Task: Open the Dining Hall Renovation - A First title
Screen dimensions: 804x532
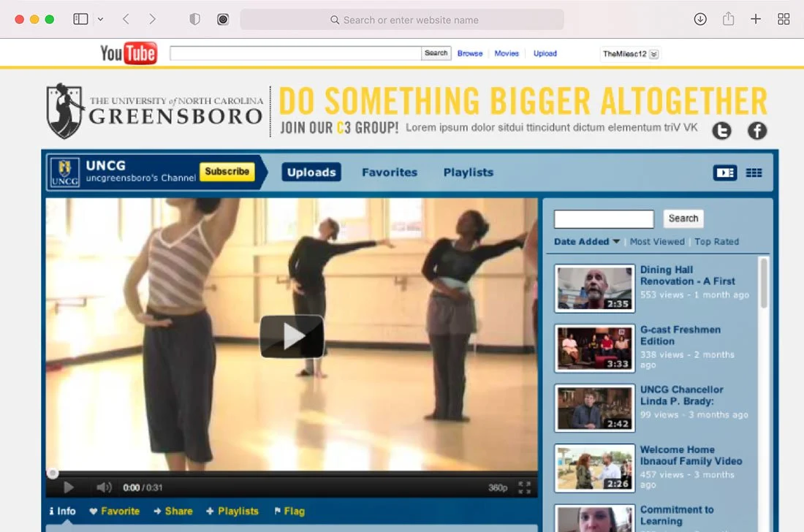Action: [x=687, y=275]
